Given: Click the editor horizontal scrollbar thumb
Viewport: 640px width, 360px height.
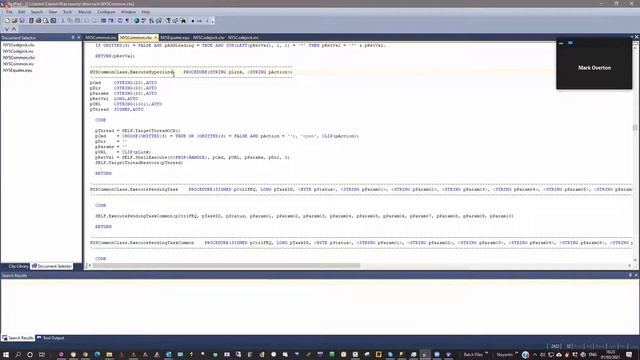Looking at the screenshot, I should click(x=227, y=266).
